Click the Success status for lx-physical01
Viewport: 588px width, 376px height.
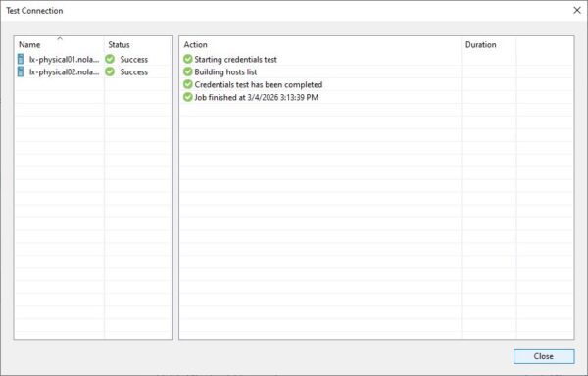[134, 59]
